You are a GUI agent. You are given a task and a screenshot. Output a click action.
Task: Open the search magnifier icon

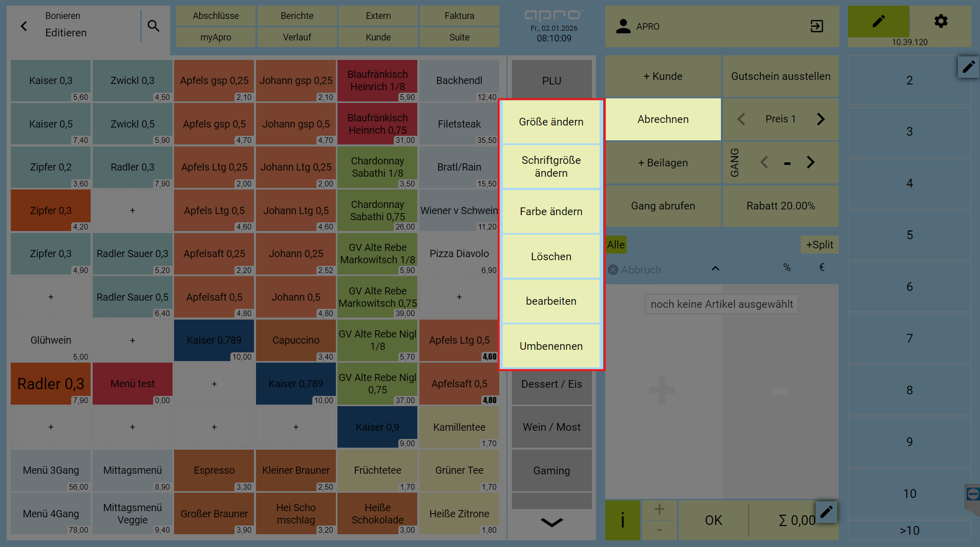pos(154,26)
